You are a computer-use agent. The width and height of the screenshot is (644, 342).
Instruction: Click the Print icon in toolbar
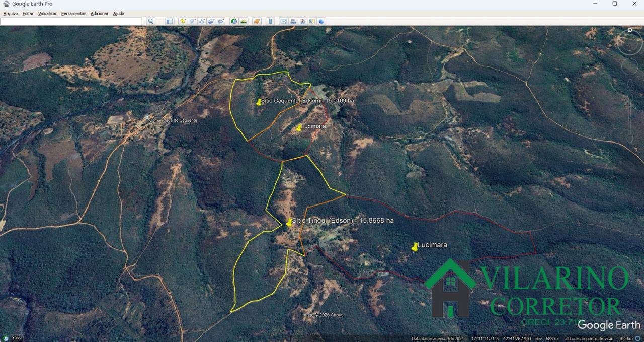click(293, 21)
